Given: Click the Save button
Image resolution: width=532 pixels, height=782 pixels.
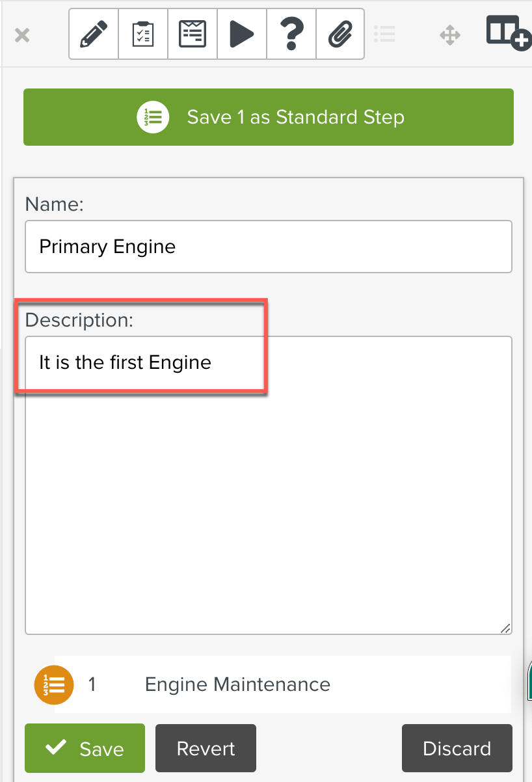Looking at the screenshot, I should (85, 748).
